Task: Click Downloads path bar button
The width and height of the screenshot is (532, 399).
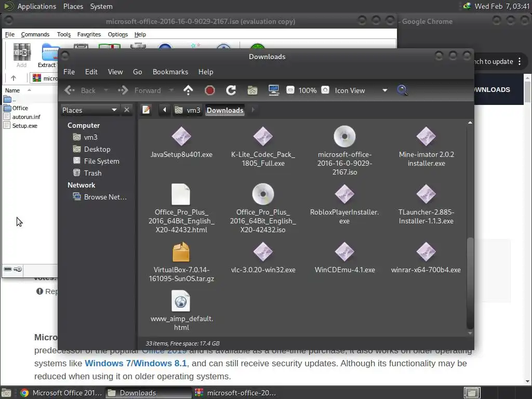Action: [225, 110]
